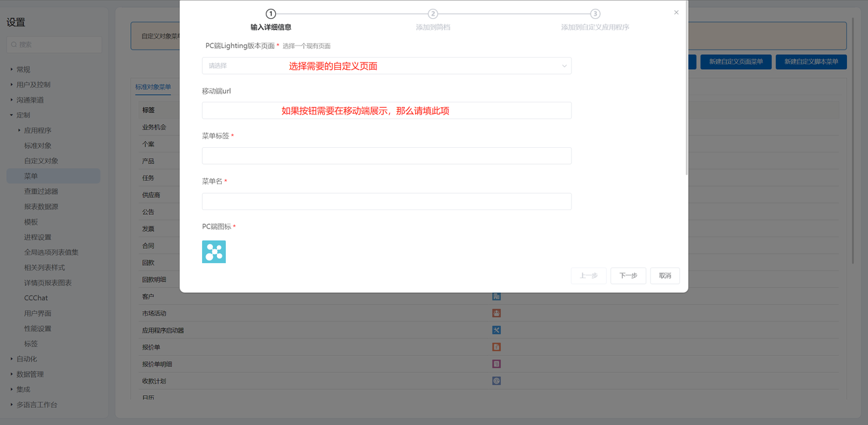Click the PC端图标 teal icon thumbnail
Image resolution: width=868 pixels, height=425 pixels.
[214, 251]
